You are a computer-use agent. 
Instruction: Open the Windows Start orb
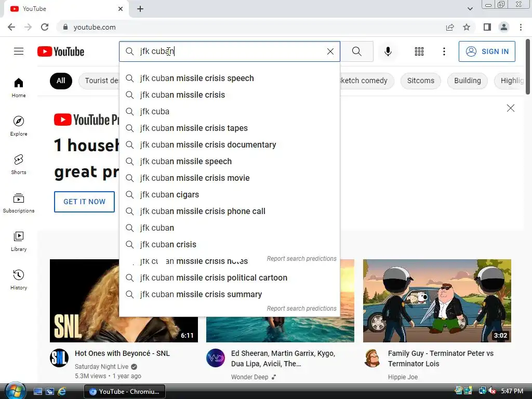(x=15, y=391)
